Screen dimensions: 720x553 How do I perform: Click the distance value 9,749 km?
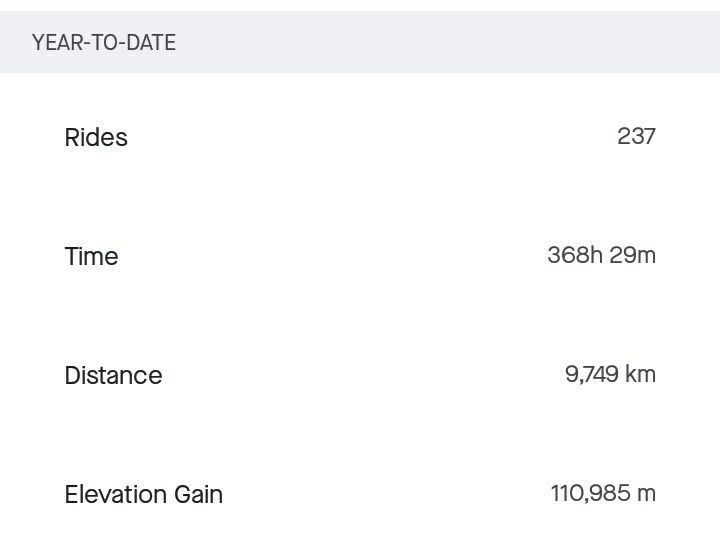point(610,374)
